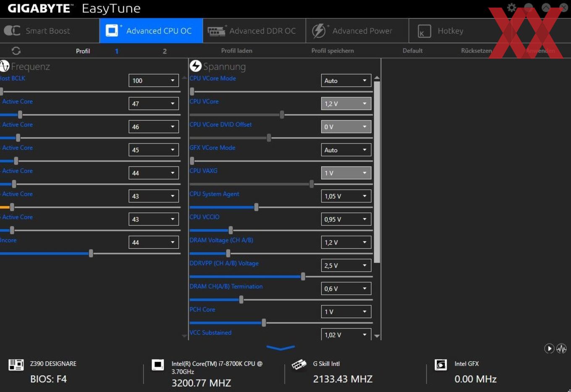Viewport: 571px width, 392px height.
Task: Click Profil speichern
Action: 333,51
